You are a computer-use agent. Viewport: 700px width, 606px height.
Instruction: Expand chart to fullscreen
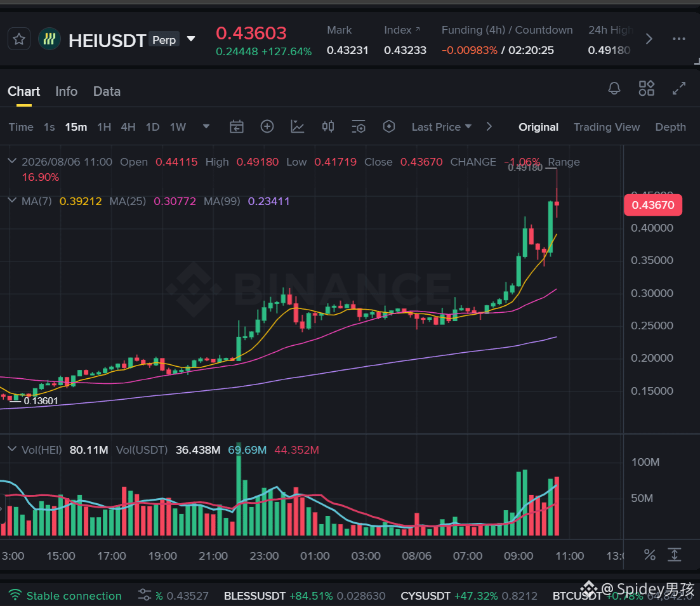(679, 88)
